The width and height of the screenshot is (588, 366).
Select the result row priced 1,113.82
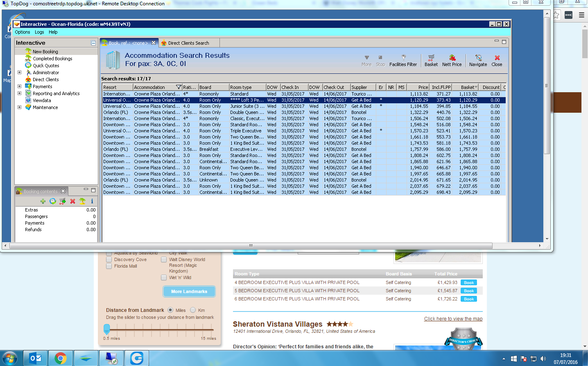(304, 94)
